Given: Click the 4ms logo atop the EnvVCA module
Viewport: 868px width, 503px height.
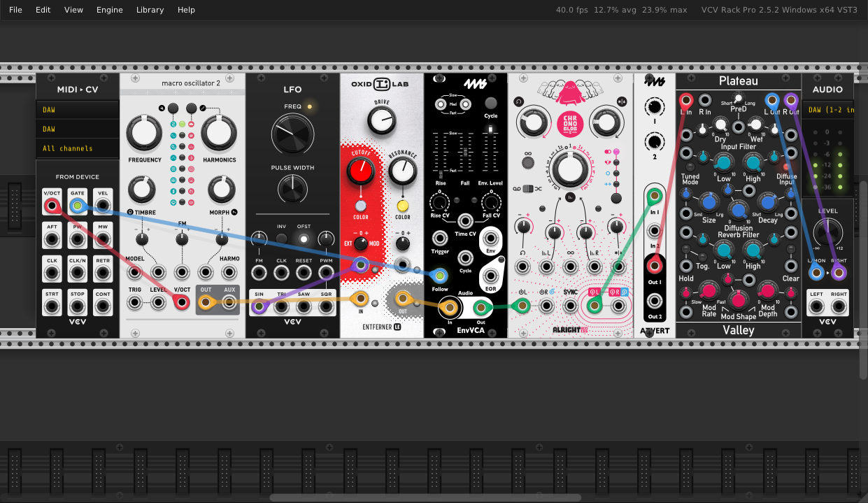Looking at the screenshot, I should [474, 85].
